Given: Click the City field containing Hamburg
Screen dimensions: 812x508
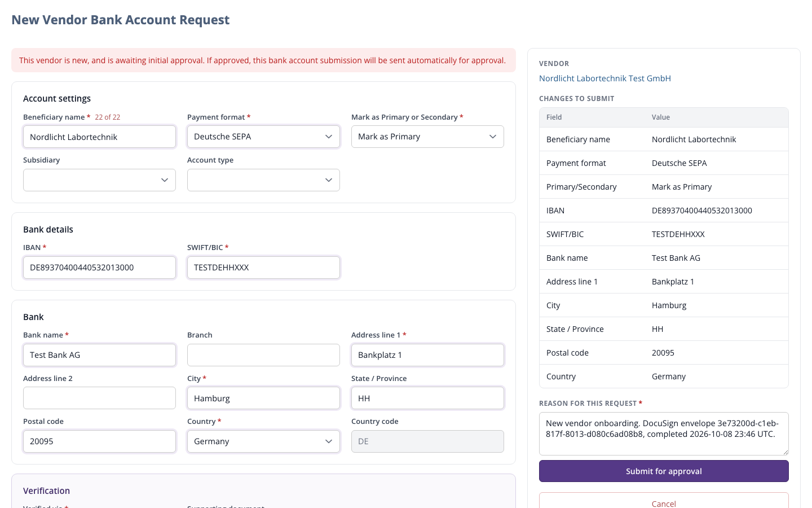Looking at the screenshot, I should 263,398.
